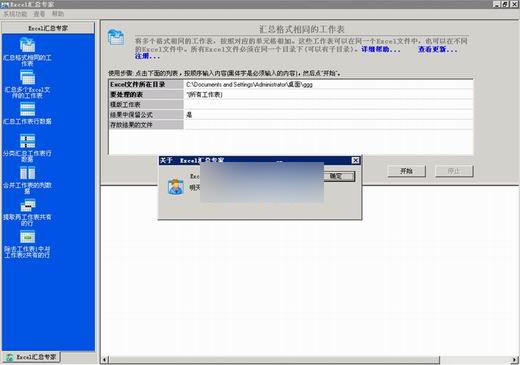This screenshot has width=520, height=365.
Task: Select the 要处理的表 row label
Action: click(x=146, y=95)
